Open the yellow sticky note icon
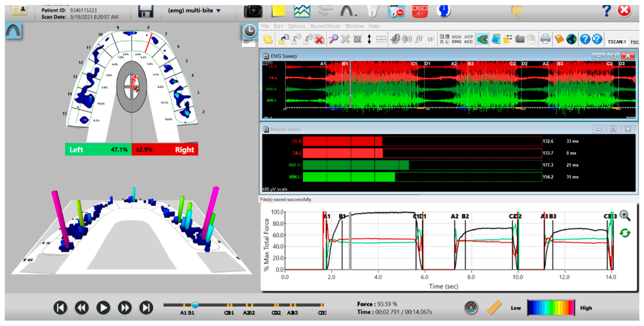The image size is (644, 326). coord(278,11)
